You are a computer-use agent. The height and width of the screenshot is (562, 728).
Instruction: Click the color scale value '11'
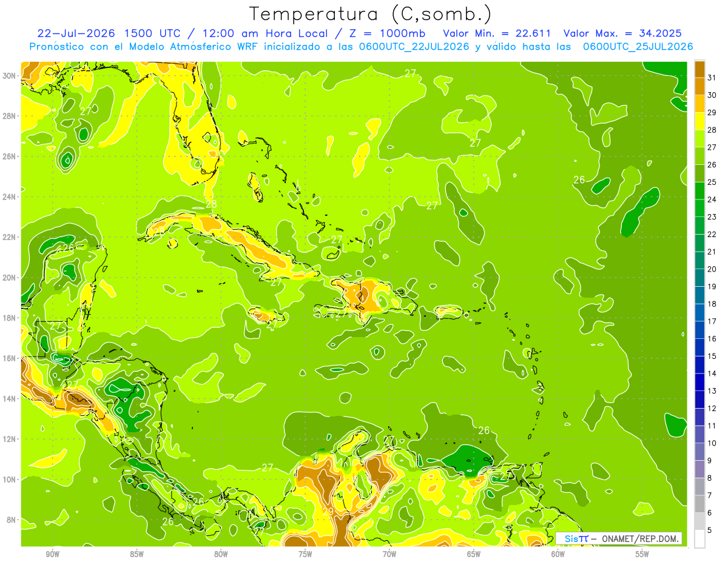coord(712,426)
